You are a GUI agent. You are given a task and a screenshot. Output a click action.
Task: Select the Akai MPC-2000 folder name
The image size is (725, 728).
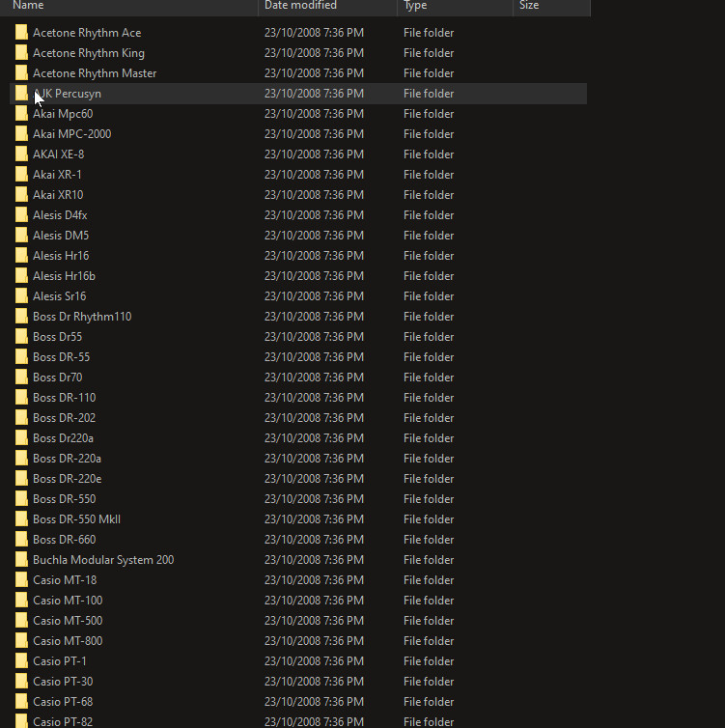click(72, 133)
